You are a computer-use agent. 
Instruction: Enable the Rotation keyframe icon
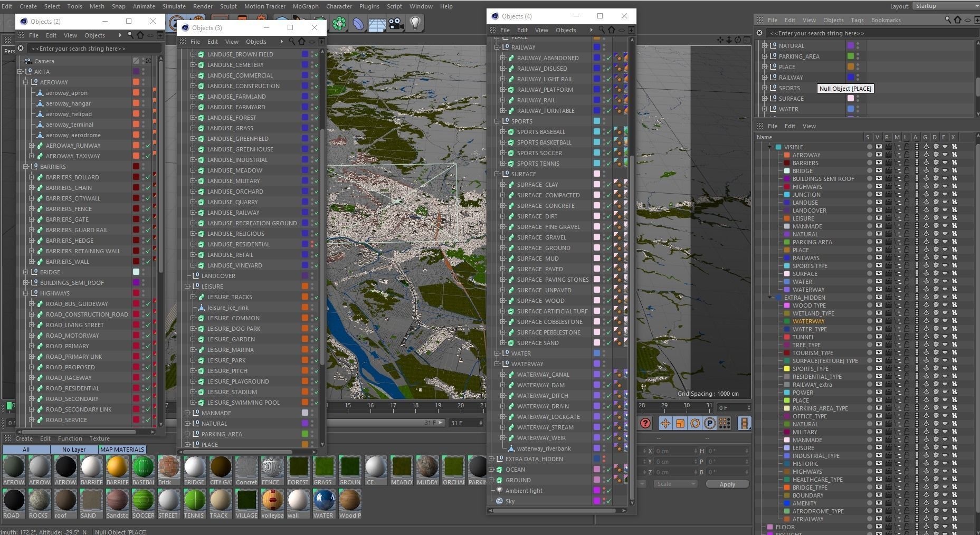694,423
